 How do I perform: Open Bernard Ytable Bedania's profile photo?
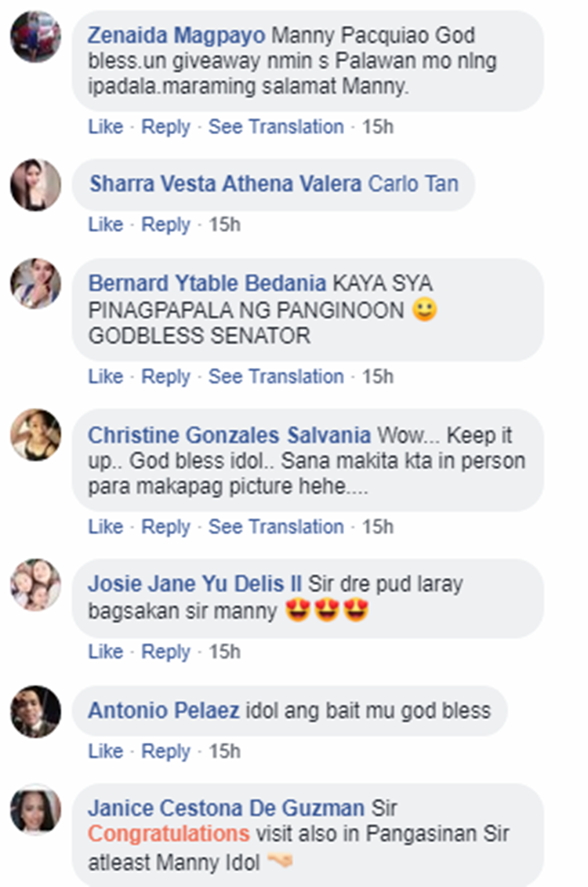point(35,284)
